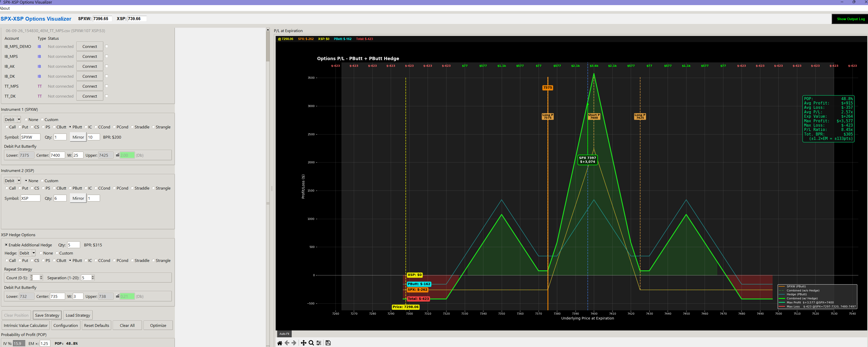This screenshot has width=868, height=347.
Task: Run the Optimize button
Action: pyautogui.click(x=158, y=325)
